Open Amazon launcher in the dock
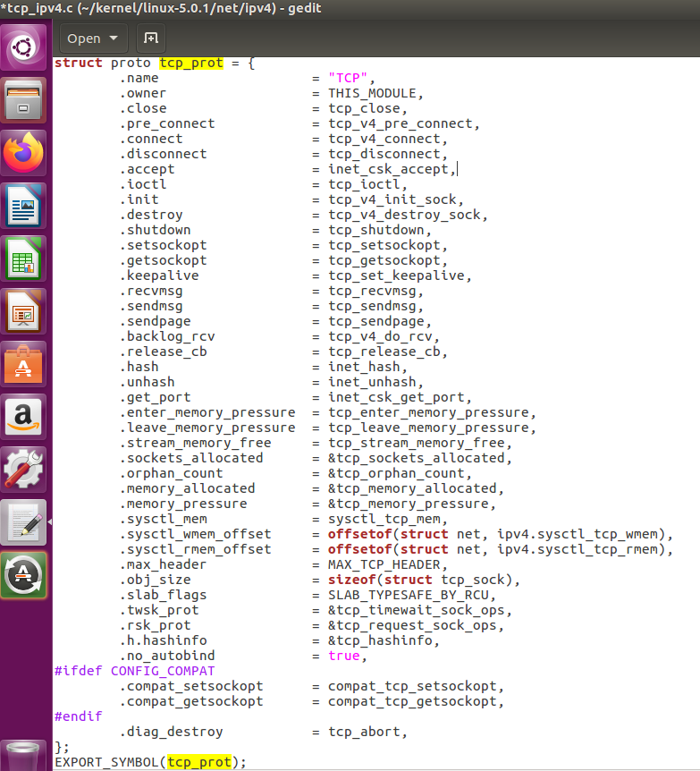The height and width of the screenshot is (771, 700). pos(23,417)
